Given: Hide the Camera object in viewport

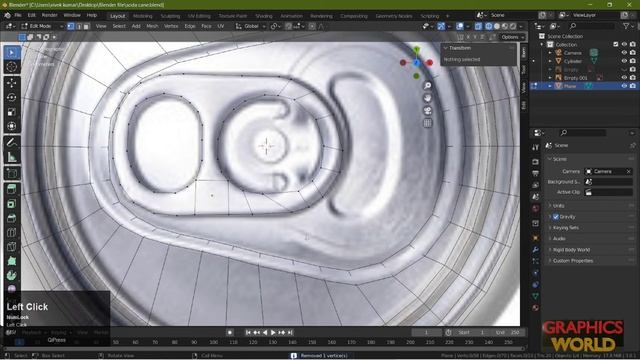Looking at the screenshot, I should coord(624,53).
